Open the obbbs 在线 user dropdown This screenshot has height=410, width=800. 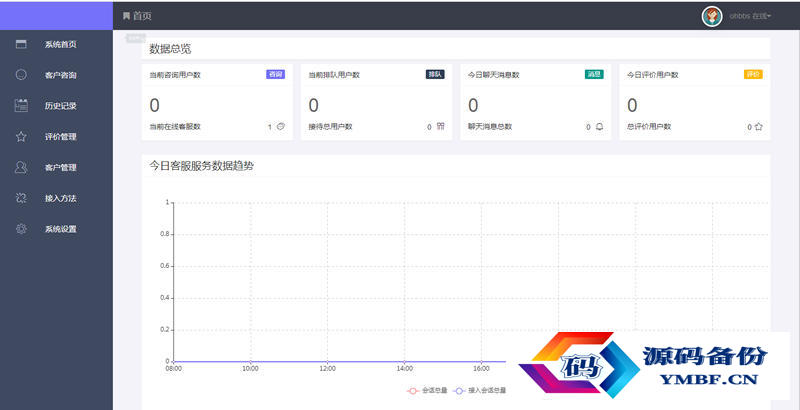[x=750, y=16]
